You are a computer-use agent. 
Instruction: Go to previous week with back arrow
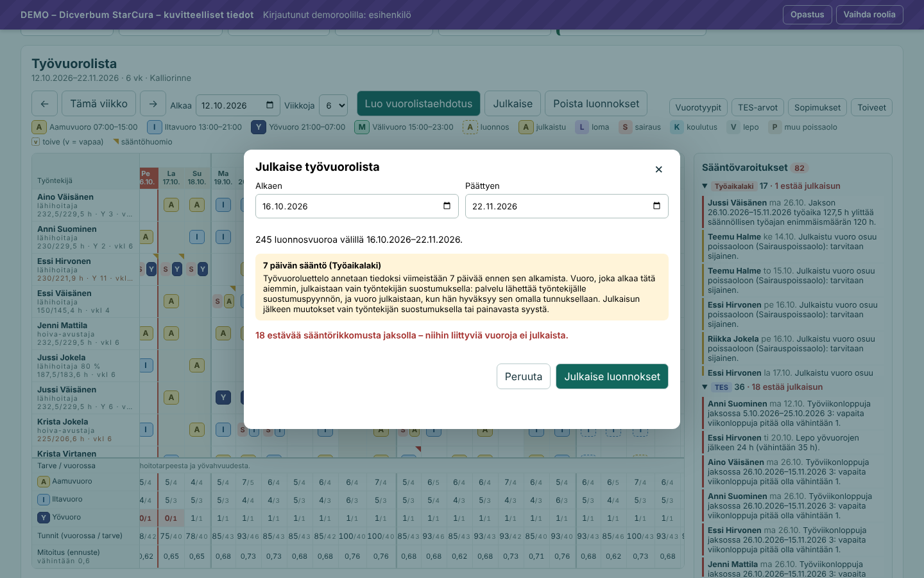point(44,103)
